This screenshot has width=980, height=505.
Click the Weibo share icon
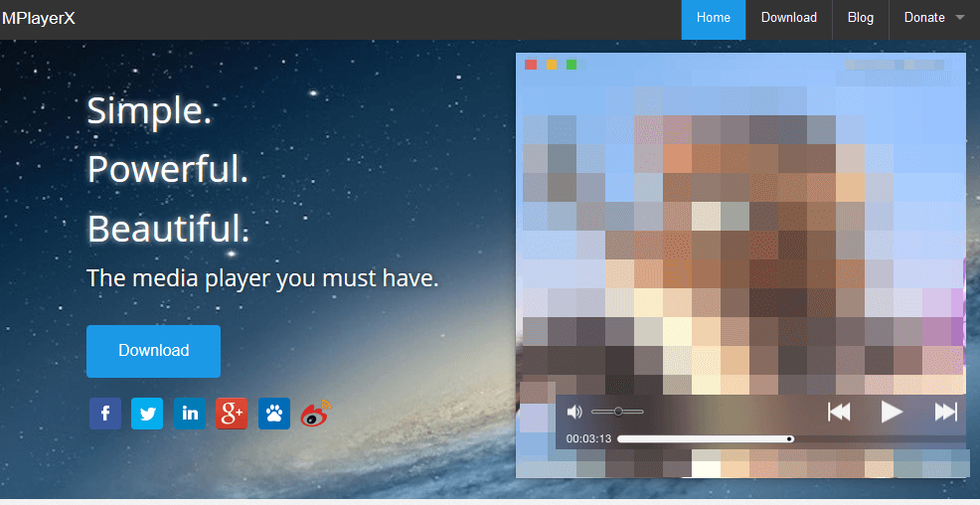pyautogui.click(x=316, y=412)
